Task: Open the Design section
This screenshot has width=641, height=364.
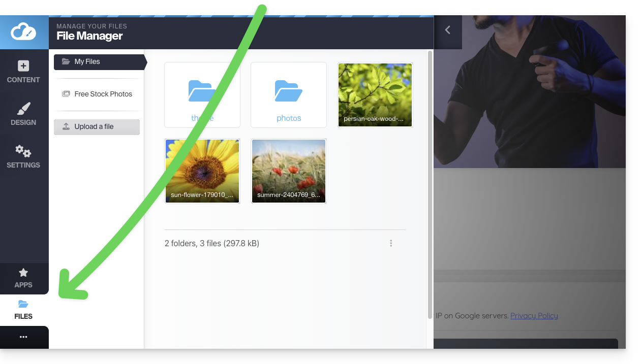Action: pos(23,114)
